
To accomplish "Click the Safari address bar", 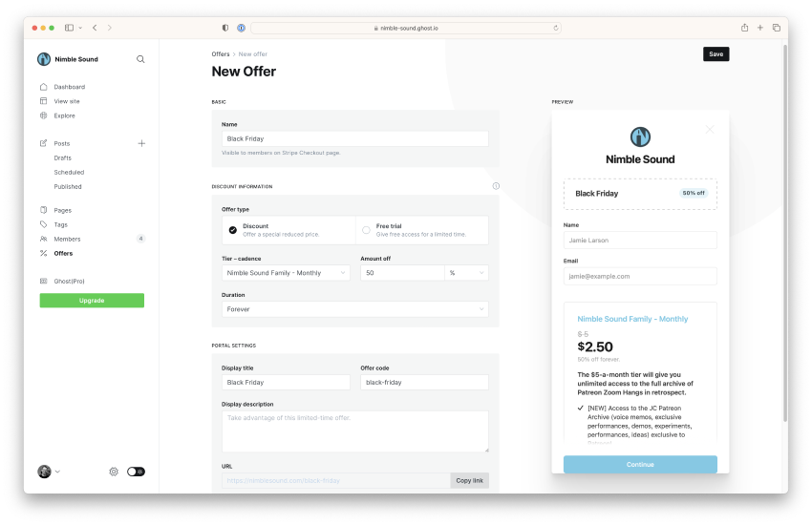I will point(406,28).
